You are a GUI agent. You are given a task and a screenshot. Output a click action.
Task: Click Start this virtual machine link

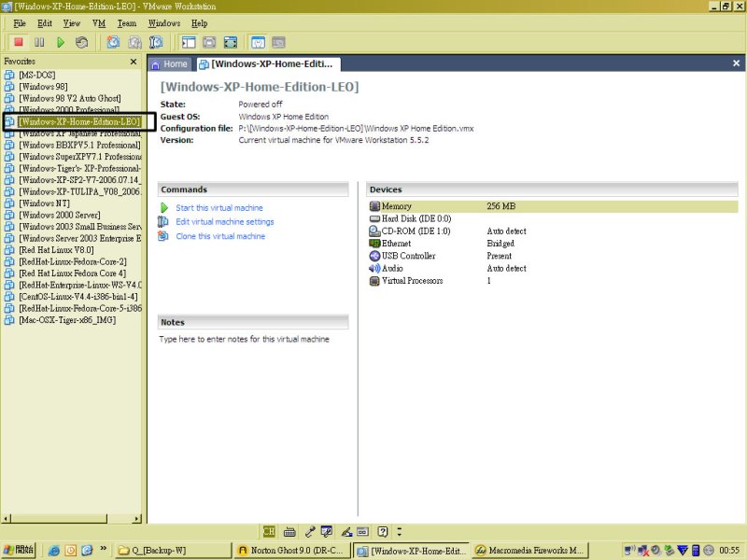tap(219, 208)
